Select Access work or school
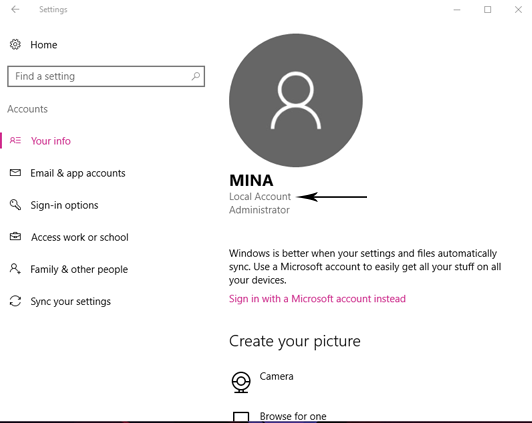 80,237
